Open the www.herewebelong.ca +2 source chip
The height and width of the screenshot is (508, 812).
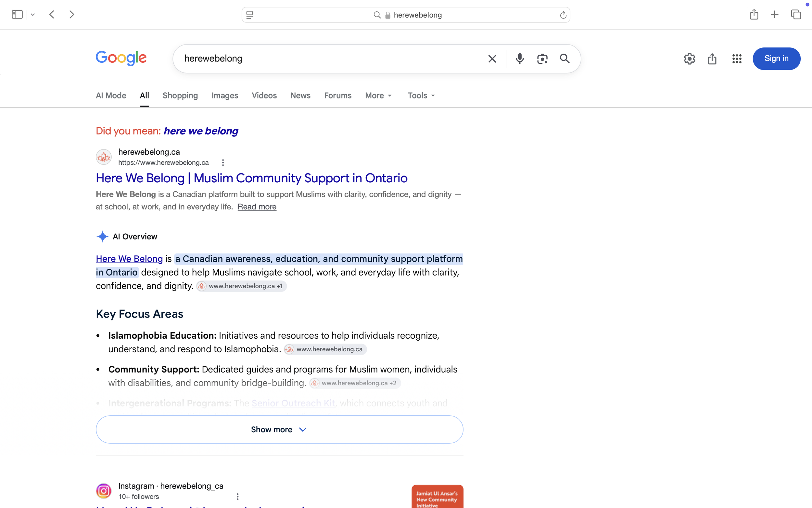tap(355, 383)
